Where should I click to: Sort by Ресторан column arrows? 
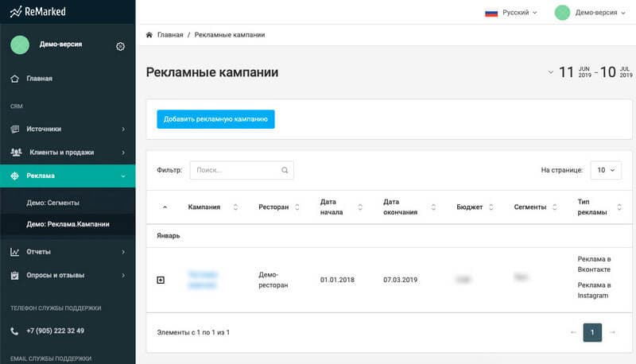297,207
